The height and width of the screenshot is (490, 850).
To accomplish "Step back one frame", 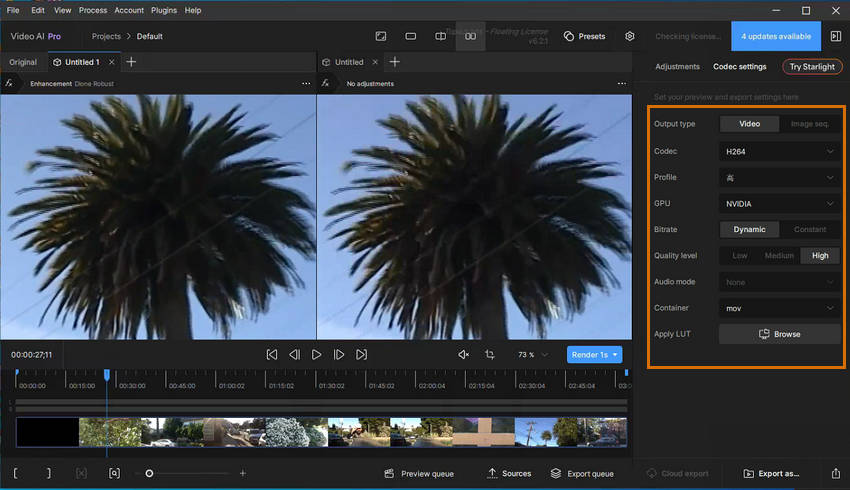I will coord(294,354).
